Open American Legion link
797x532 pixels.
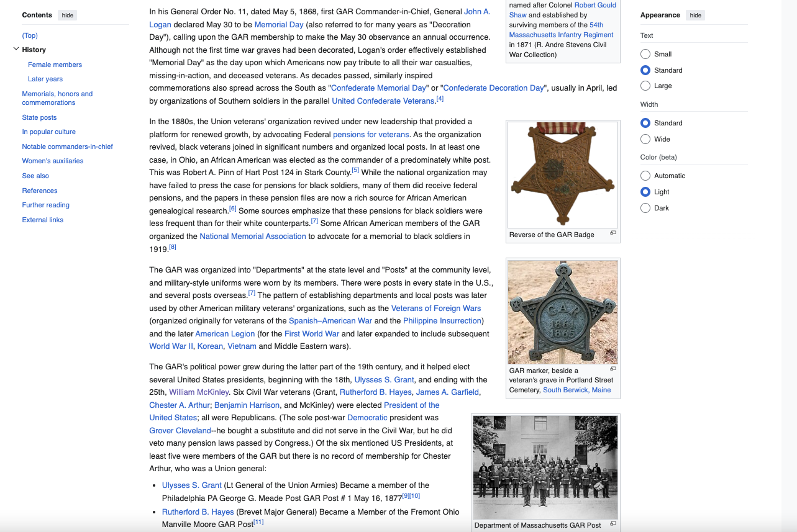(x=225, y=333)
